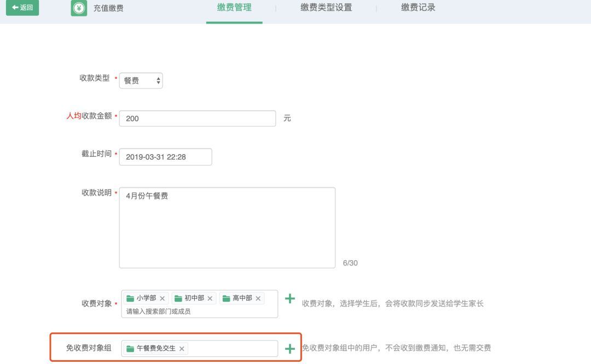Click the 小学部 folder icon

click(130, 298)
